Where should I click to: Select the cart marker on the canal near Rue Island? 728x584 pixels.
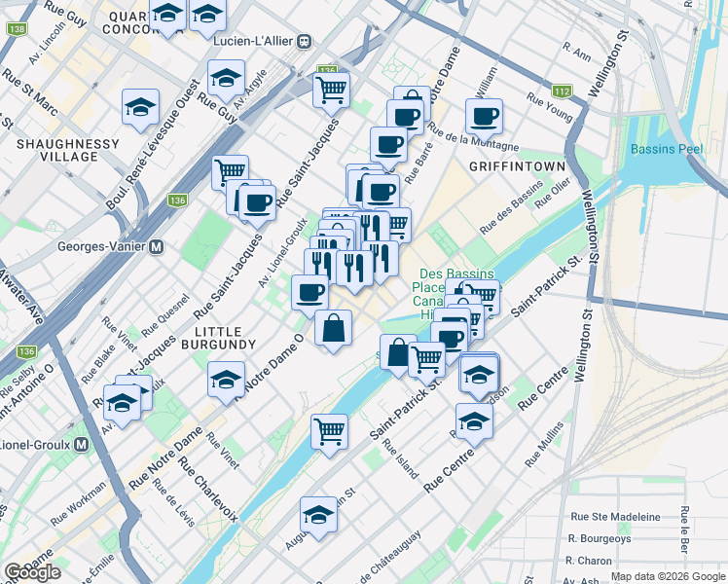tap(329, 434)
